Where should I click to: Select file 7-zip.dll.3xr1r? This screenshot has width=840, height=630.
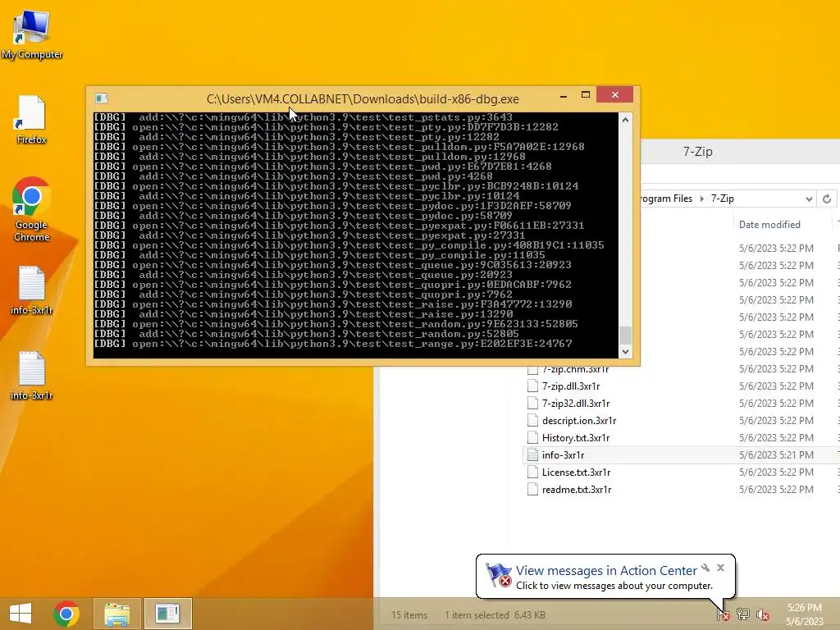571,386
